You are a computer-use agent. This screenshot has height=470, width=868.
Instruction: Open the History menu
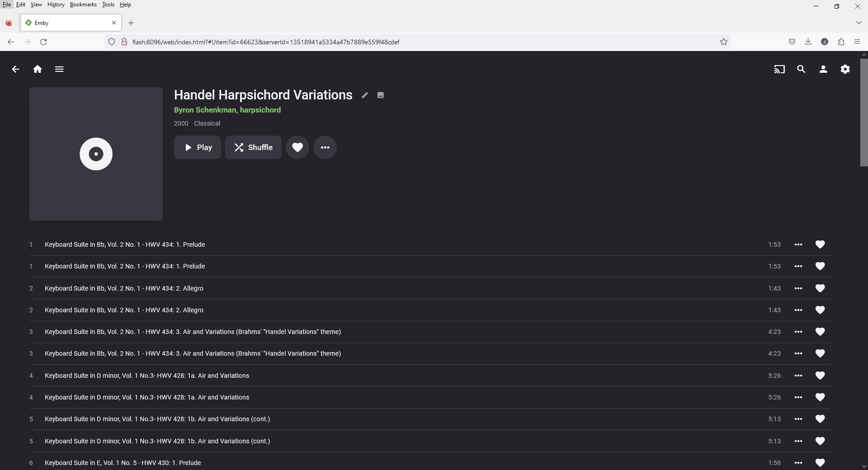click(56, 5)
